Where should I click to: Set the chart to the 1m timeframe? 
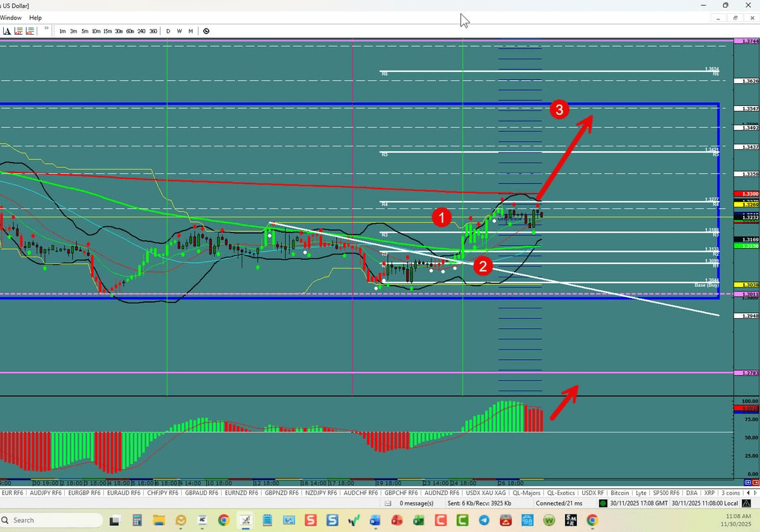[x=62, y=31]
